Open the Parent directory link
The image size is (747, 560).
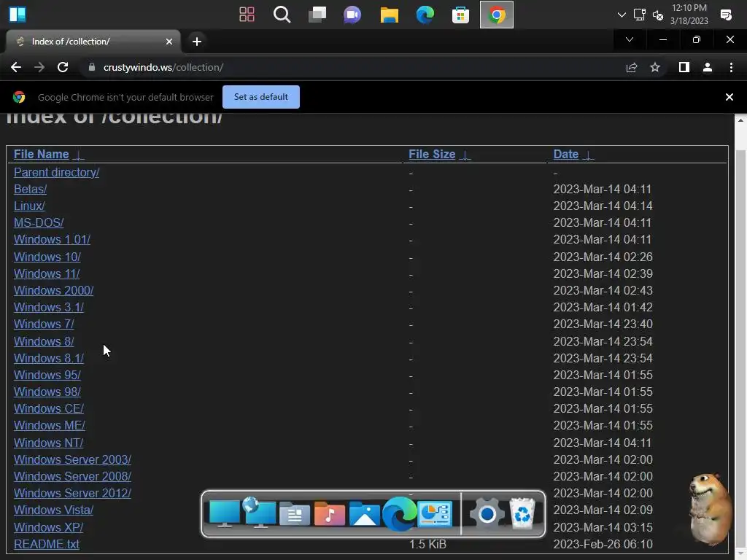[x=56, y=172]
